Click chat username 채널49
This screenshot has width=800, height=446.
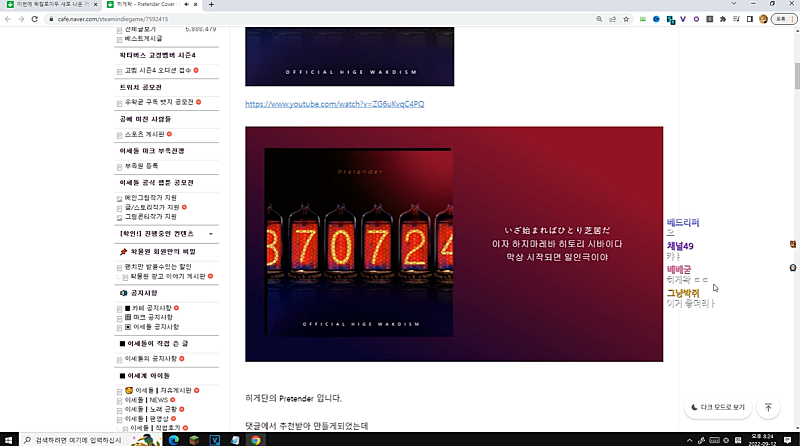coord(680,246)
